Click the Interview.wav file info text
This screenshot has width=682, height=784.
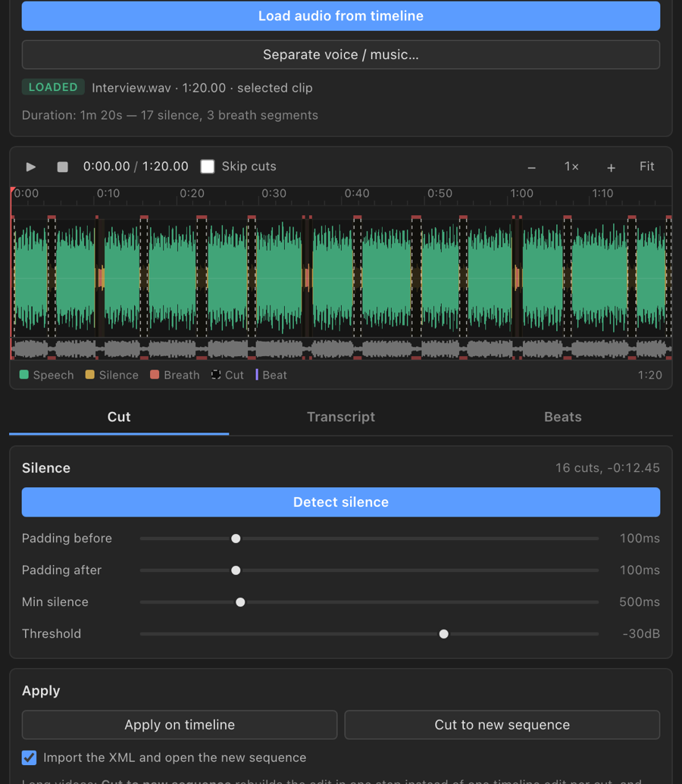(x=202, y=88)
